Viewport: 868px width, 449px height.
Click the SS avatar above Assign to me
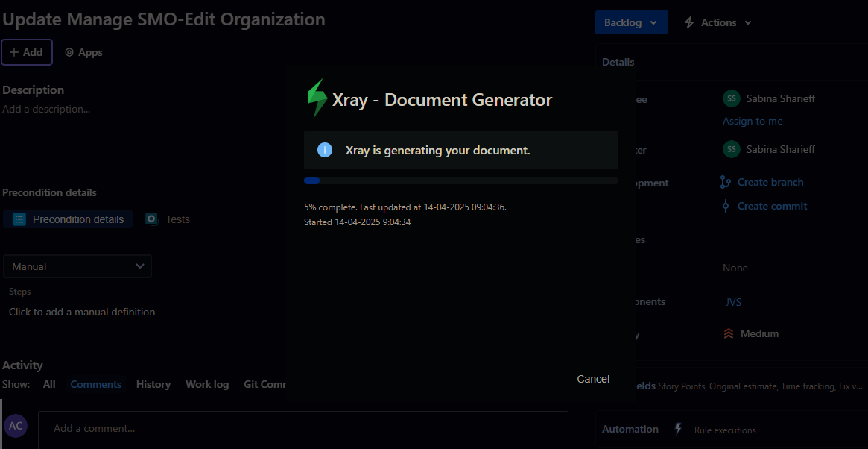tap(731, 98)
